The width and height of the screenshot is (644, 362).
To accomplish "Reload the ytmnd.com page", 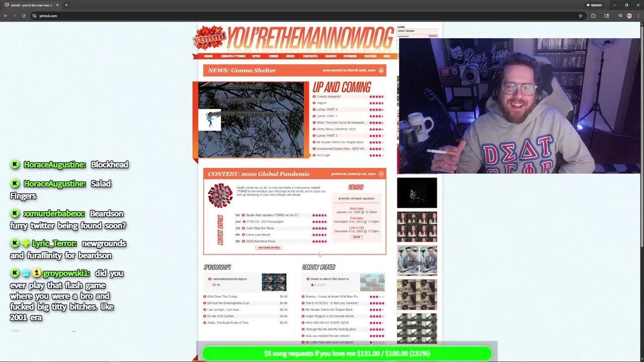I will (23, 16).
